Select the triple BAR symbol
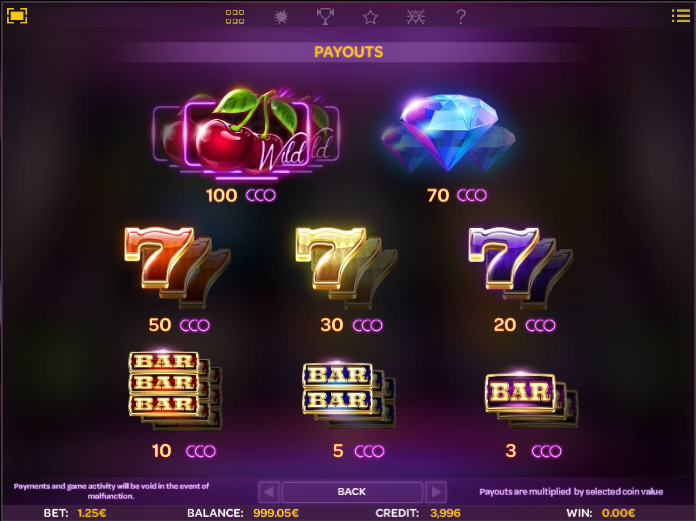The height and width of the screenshot is (521, 696). 175,390
